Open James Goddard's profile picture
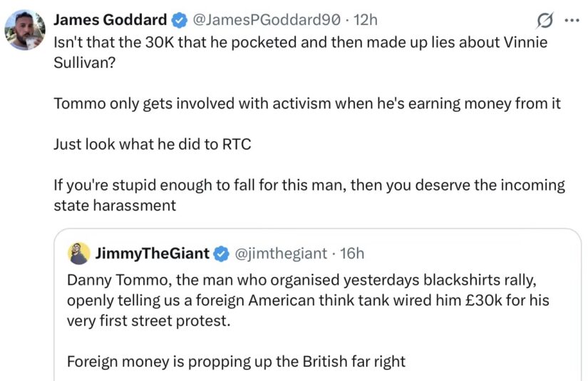This screenshot has width=588, height=381. pos(25,30)
